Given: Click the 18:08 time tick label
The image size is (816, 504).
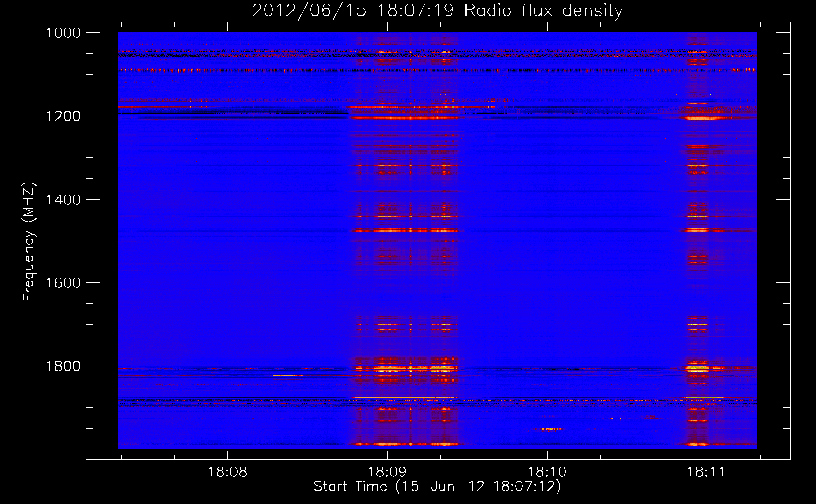Looking at the screenshot, I should [x=227, y=472].
